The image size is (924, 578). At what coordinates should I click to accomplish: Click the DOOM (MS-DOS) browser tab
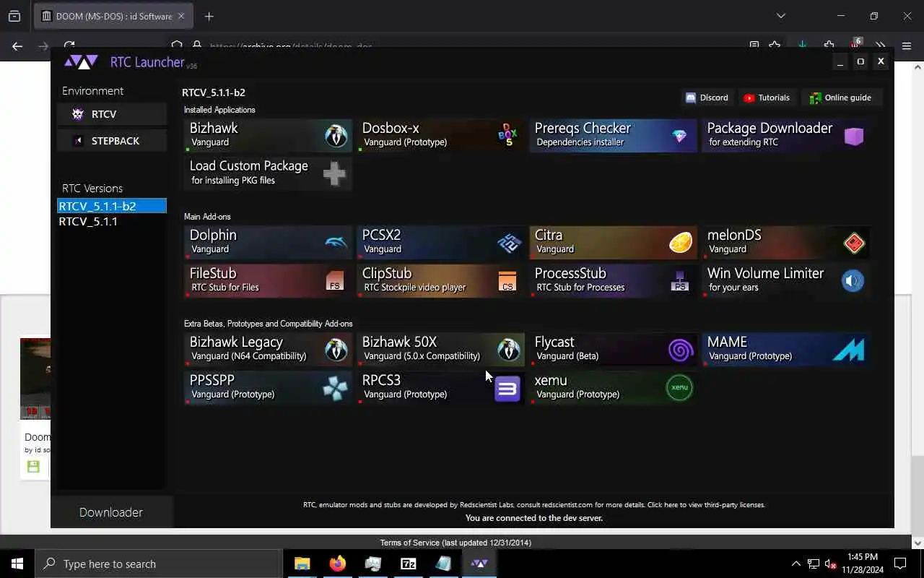click(112, 16)
